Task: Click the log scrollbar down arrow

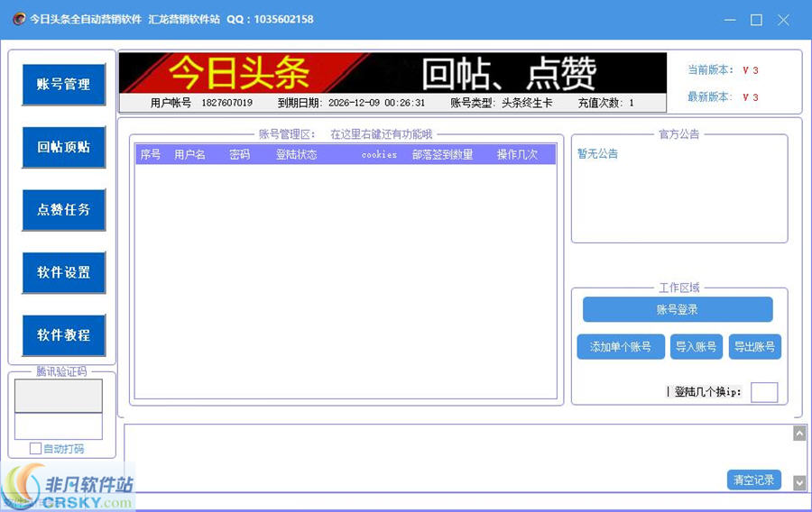Action: (799, 483)
